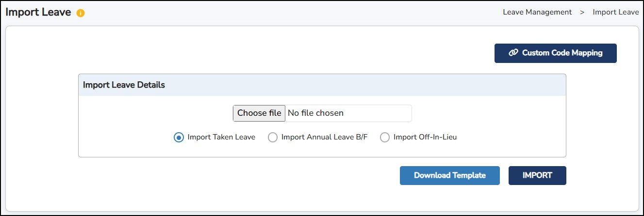Select the Import Annual Leave B/F radio button

click(273, 138)
